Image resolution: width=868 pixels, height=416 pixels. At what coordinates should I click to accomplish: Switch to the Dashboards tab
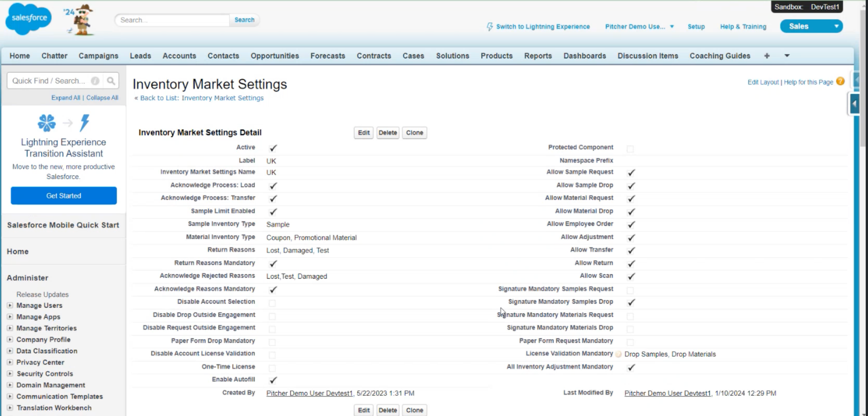[x=584, y=56]
